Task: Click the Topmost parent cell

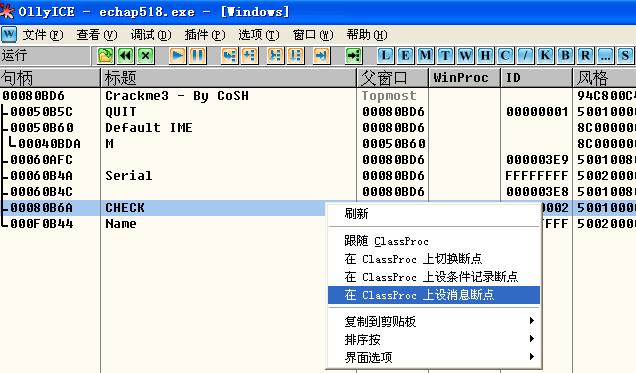Action: (389, 96)
